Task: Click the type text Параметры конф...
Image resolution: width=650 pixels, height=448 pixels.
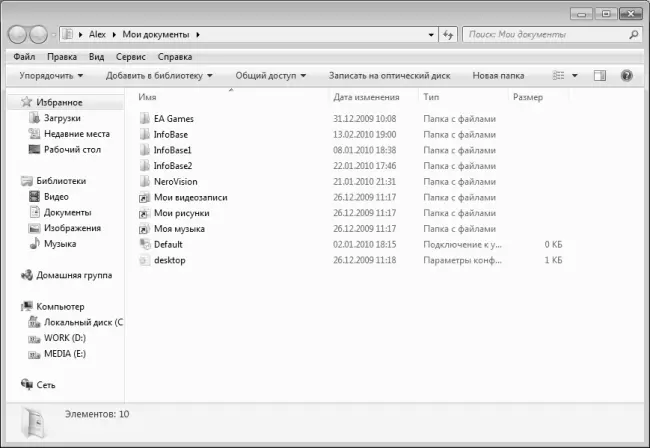Action: [x=462, y=260]
